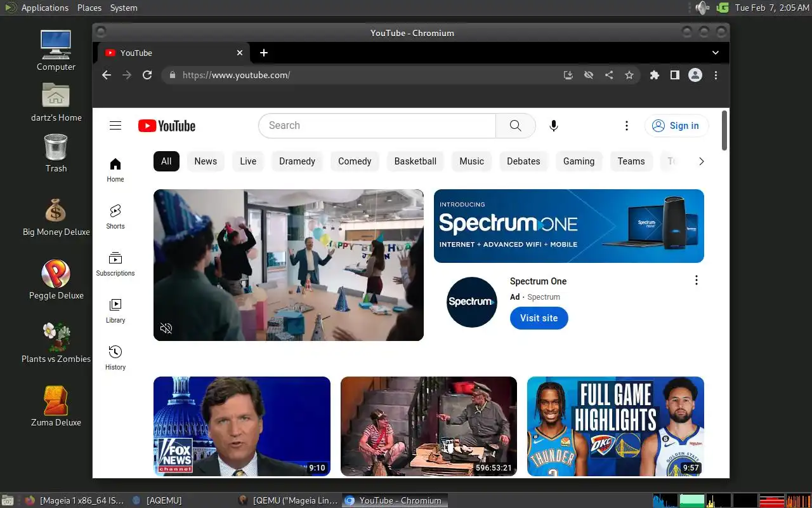This screenshot has height=508, width=812.
Task: Select the Comedy category chip
Action: (355, 161)
